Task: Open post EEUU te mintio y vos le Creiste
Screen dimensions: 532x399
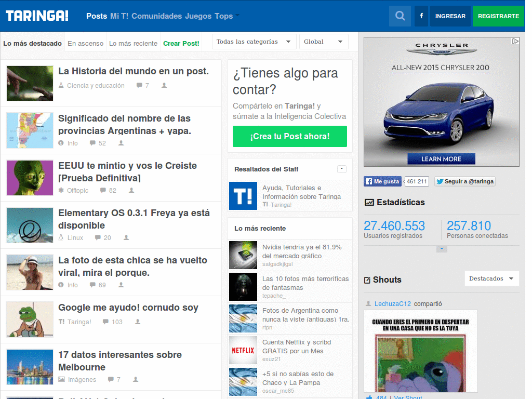Action: [128, 171]
